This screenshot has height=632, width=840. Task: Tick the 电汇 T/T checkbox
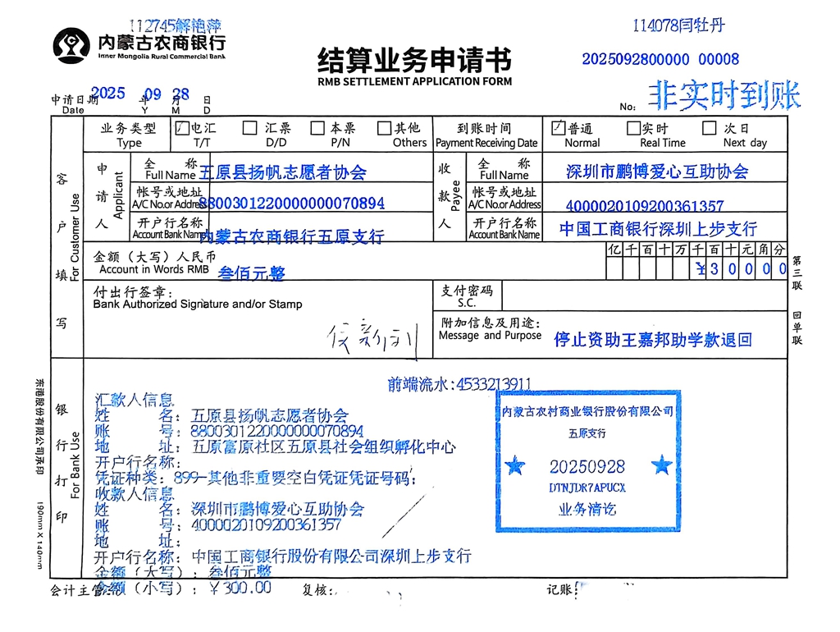[x=182, y=128]
